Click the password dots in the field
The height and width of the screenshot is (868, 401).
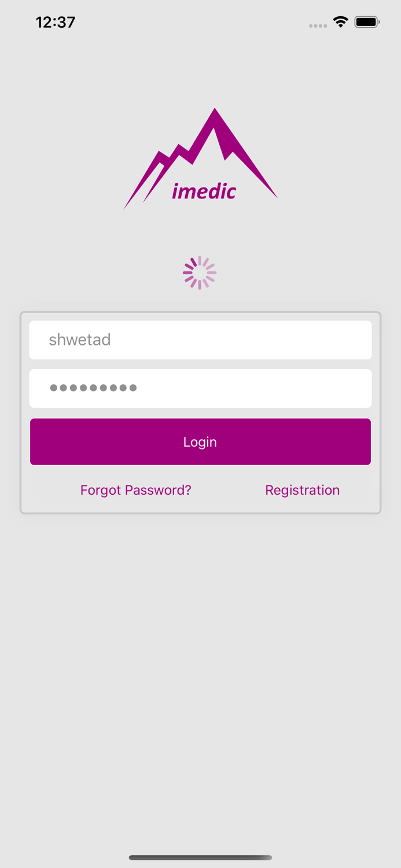pyautogui.click(x=93, y=388)
